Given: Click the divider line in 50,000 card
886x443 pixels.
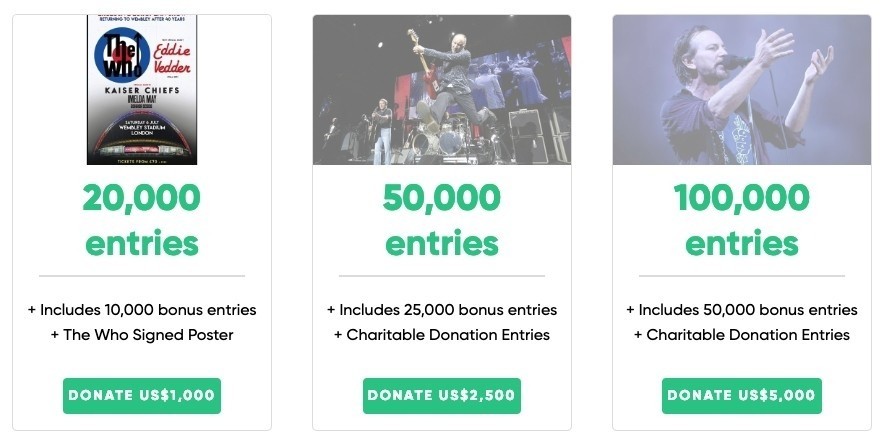Looking at the screenshot, I should (x=442, y=276).
